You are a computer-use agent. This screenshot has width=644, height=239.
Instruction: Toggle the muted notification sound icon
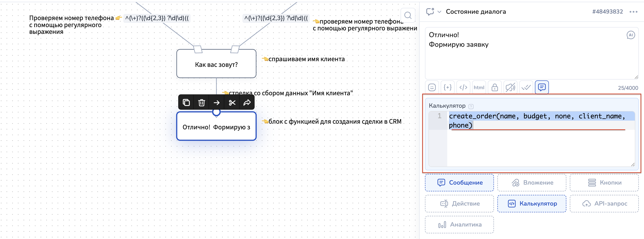(510, 87)
